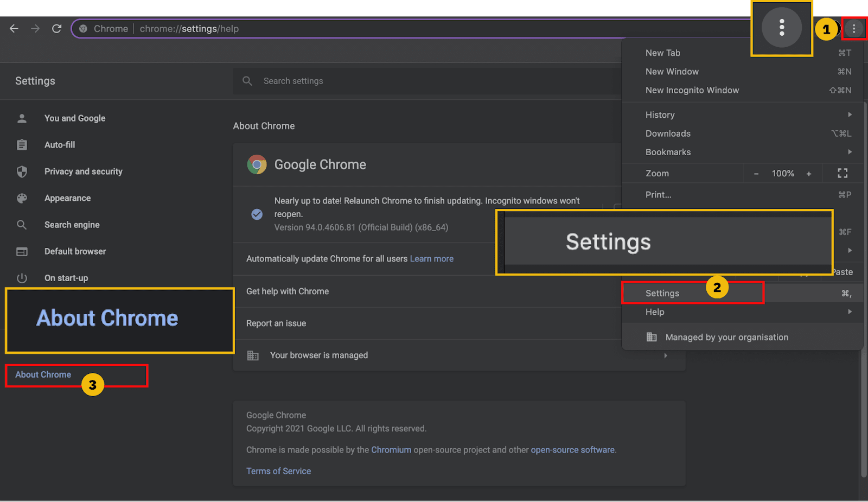The image size is (868, 502).
Task: Click the managed browser building icon
Action: pos(253,355)
